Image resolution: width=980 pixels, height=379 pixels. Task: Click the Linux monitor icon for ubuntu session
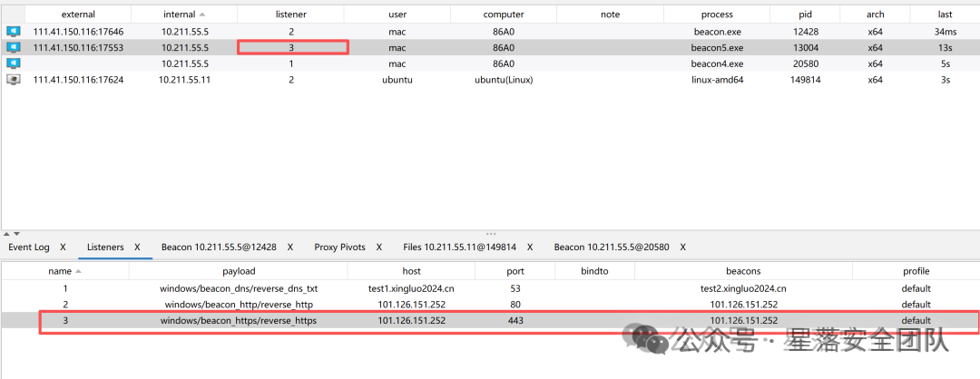13,79
